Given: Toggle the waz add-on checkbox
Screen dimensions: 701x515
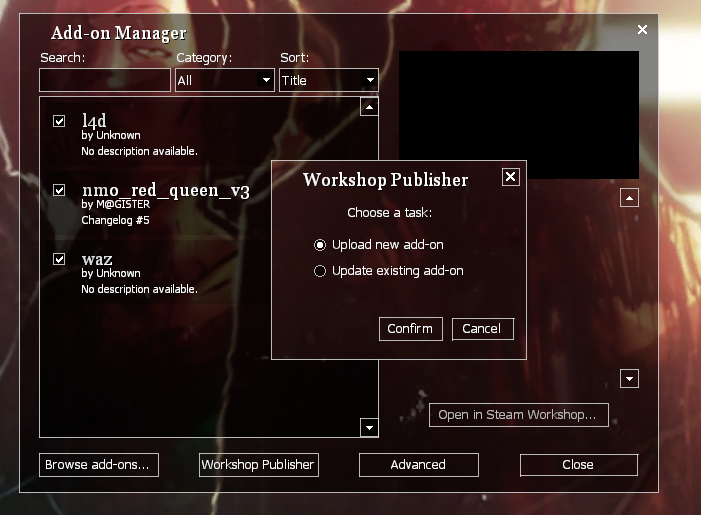Looking at the screenshot, I should pos(59,259).
